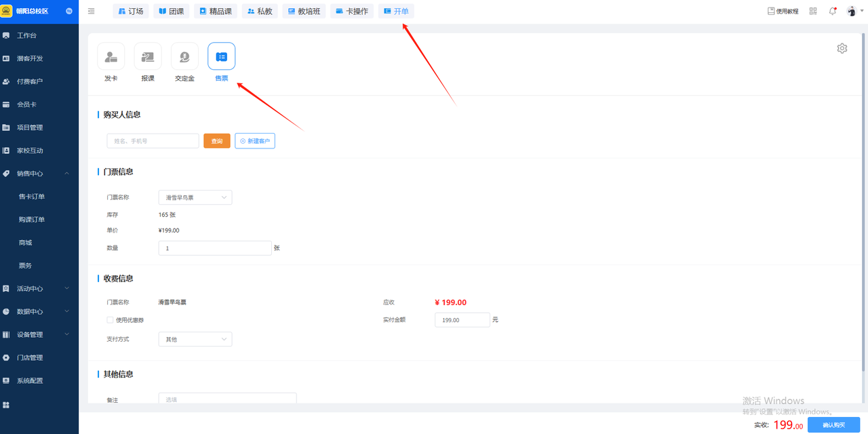Screen dimensions: 868x434
Task: Click the orange 查询 search button
Action: coord(217,141)
